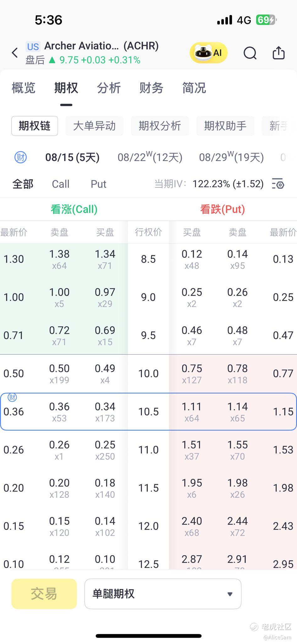Screen dimensions: 297x644
Task: Tap put bid 1.51 x37
Action: (x=192, y=450)
